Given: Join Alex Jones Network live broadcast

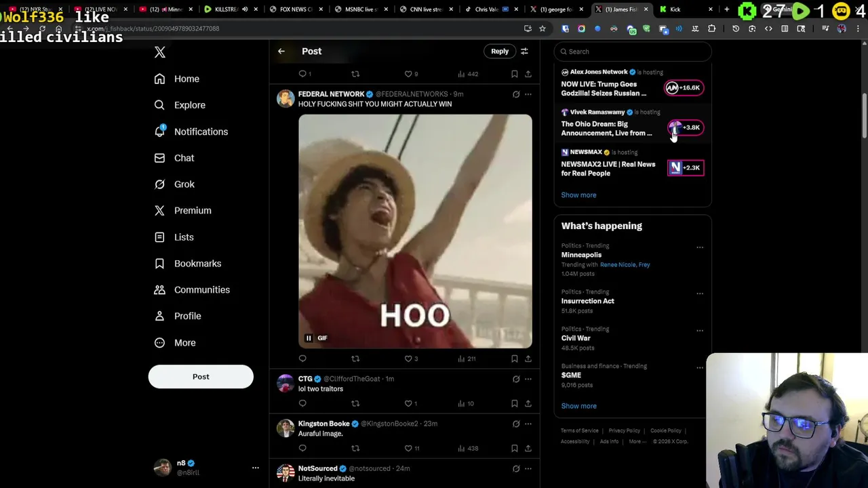Looking at the screenshot, I should [683, 87].
